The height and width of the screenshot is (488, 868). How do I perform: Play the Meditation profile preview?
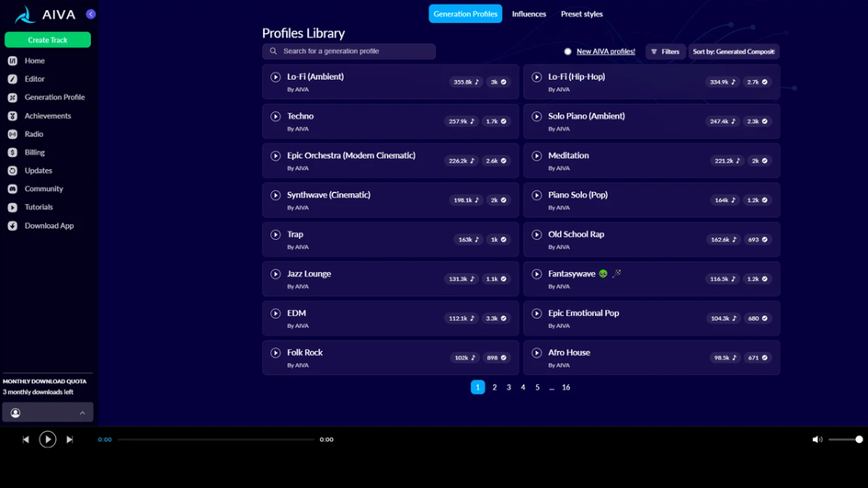tap(536, 156)
